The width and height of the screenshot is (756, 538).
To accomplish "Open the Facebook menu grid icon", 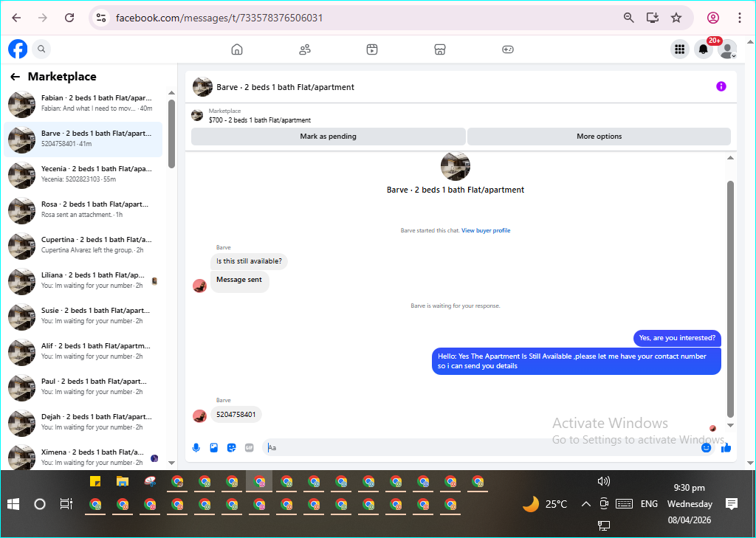I will pyautogui.click(x=680, y=49).
